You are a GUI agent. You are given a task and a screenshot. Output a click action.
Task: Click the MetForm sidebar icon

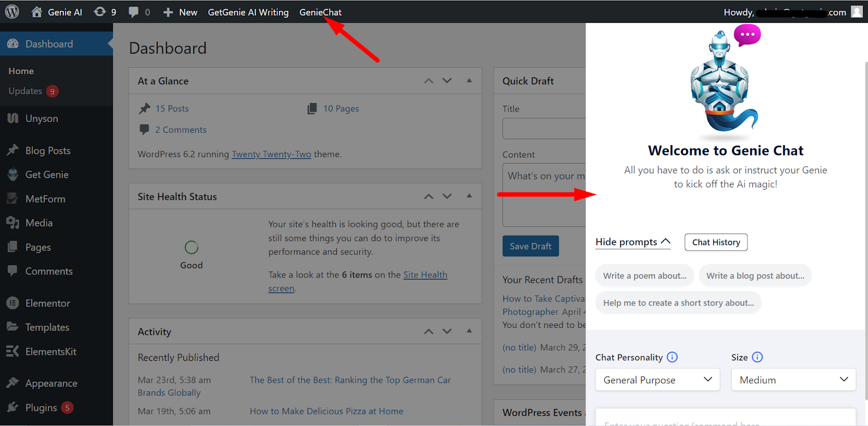point(13,198)
